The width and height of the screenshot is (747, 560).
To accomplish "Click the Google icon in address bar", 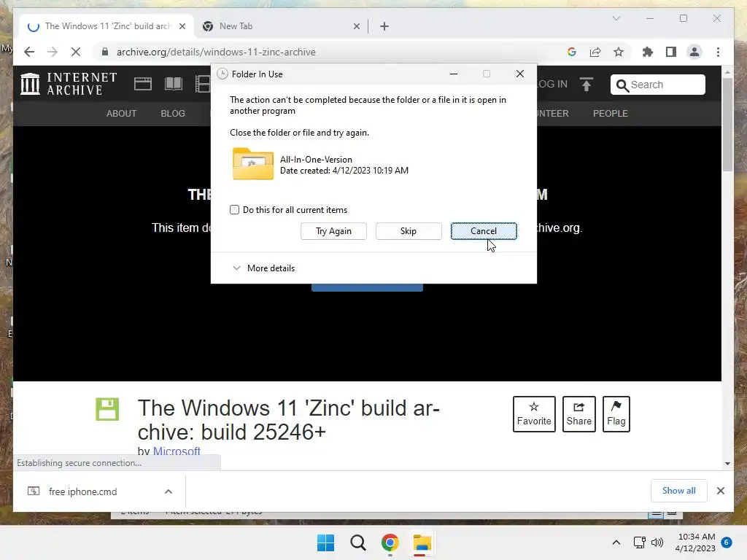I will click(572, 52).
